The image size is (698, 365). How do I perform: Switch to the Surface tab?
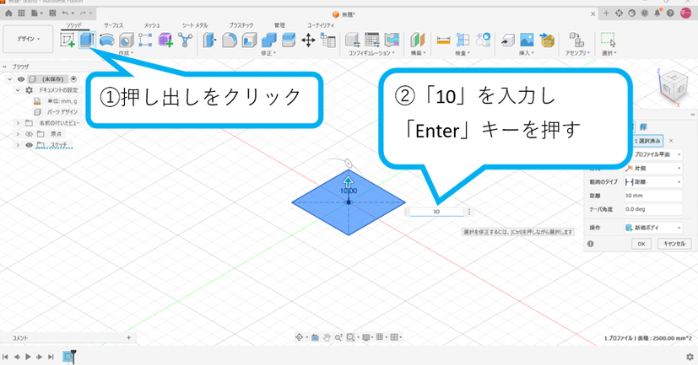coord(114,25)
